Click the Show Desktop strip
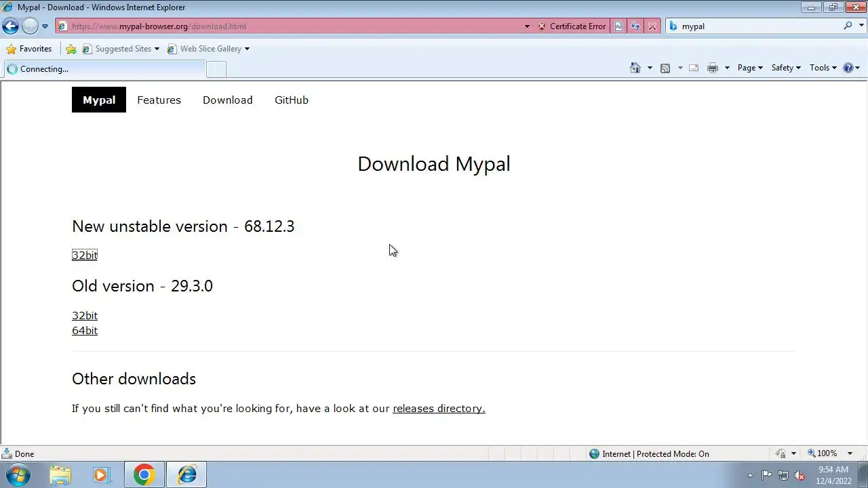This screenshot has height=488, width=868. 863,475
